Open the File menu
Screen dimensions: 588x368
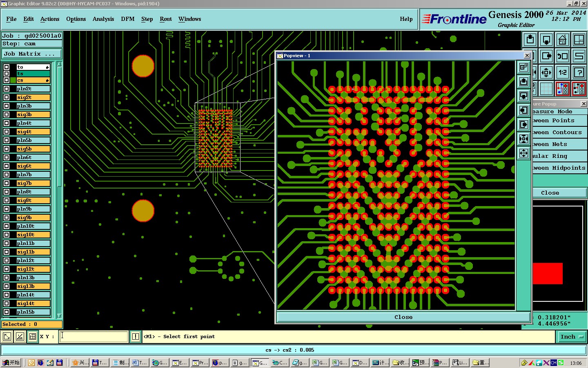(11, 19)
